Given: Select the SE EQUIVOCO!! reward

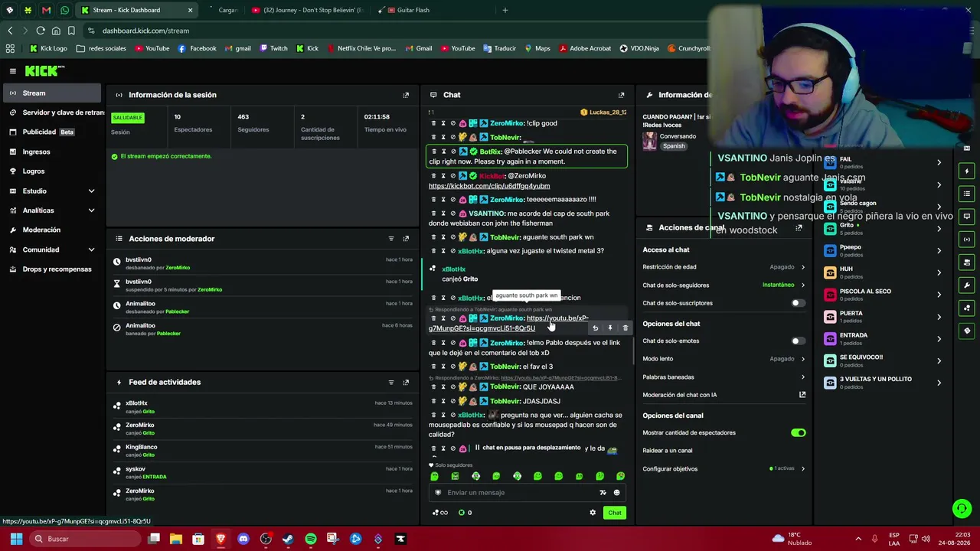Looking at the screenshot, I should [x=884, y=360].
